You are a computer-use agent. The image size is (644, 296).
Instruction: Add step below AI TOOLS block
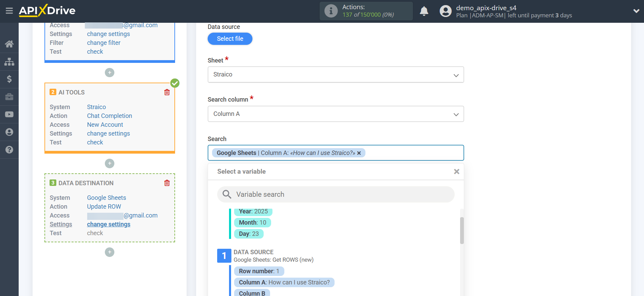(x=110, y=163)
